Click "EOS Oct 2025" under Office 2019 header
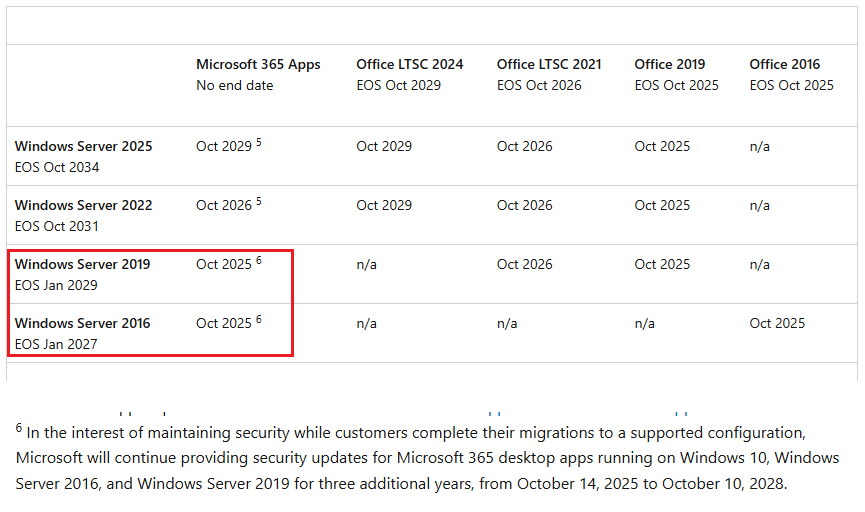Viewport: 865px width, 512px height. [676, 86]
